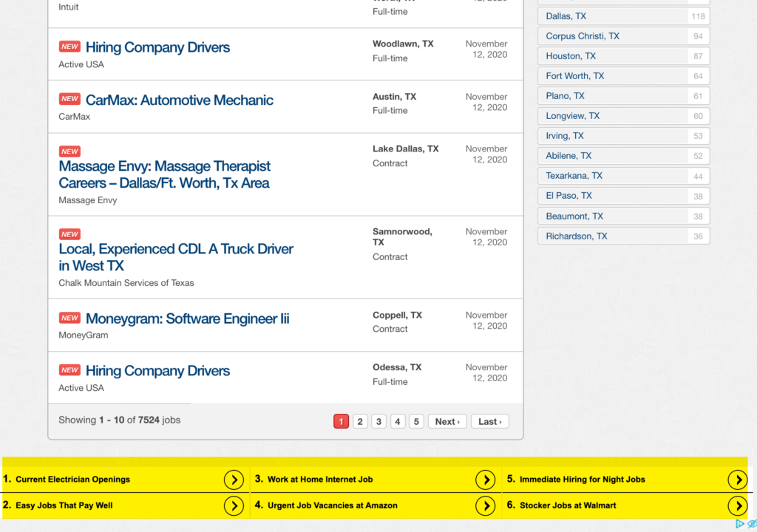Open ad link Easy Jobs That Pay Well
The height and width of the screenshot is (532, 757).
point(64,505)
